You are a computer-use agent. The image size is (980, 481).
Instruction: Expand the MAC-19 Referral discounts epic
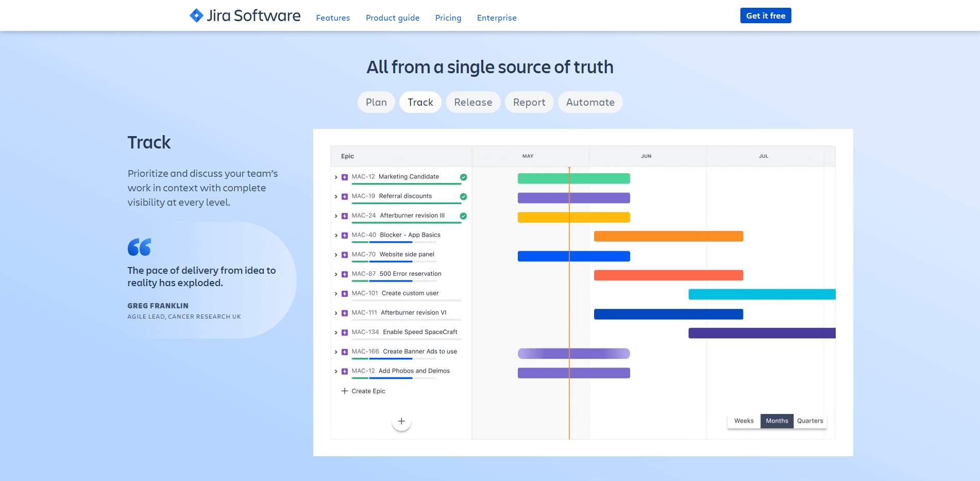pos(336,197)
